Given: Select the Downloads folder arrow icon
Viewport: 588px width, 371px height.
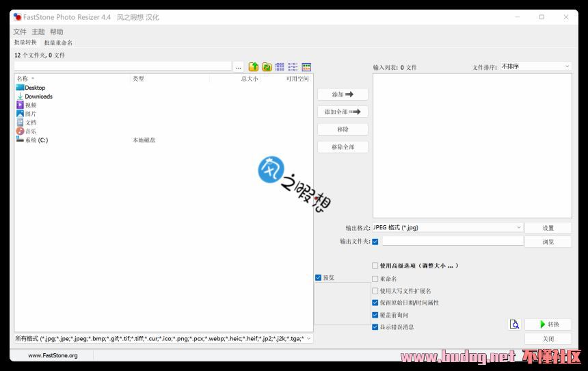Looking at the screenshot, I should (x=21, y=96).
